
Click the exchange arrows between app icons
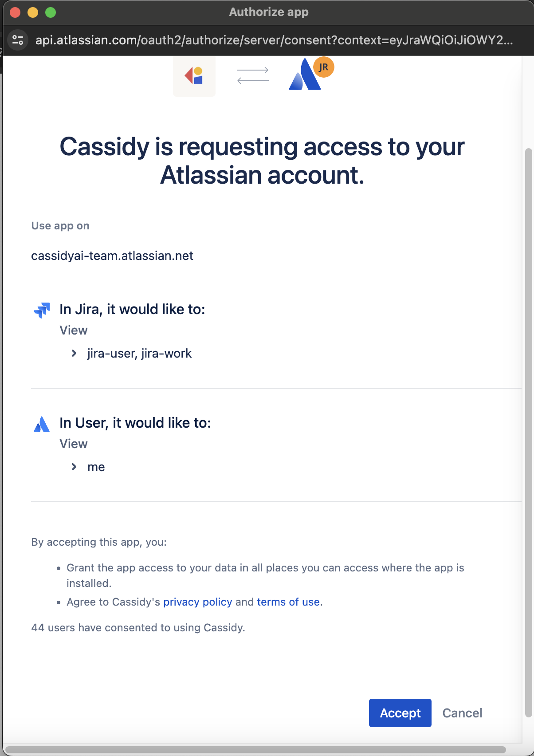(x=252, y=75)
